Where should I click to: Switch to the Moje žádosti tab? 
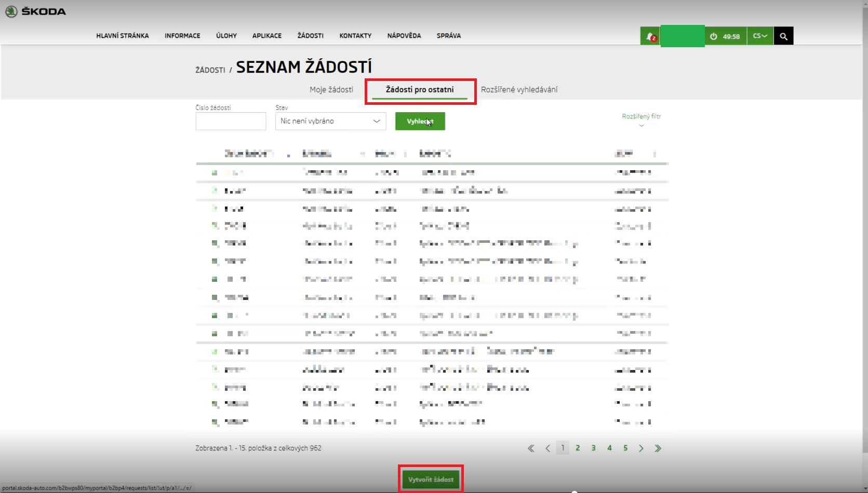[x=331, y=90]
